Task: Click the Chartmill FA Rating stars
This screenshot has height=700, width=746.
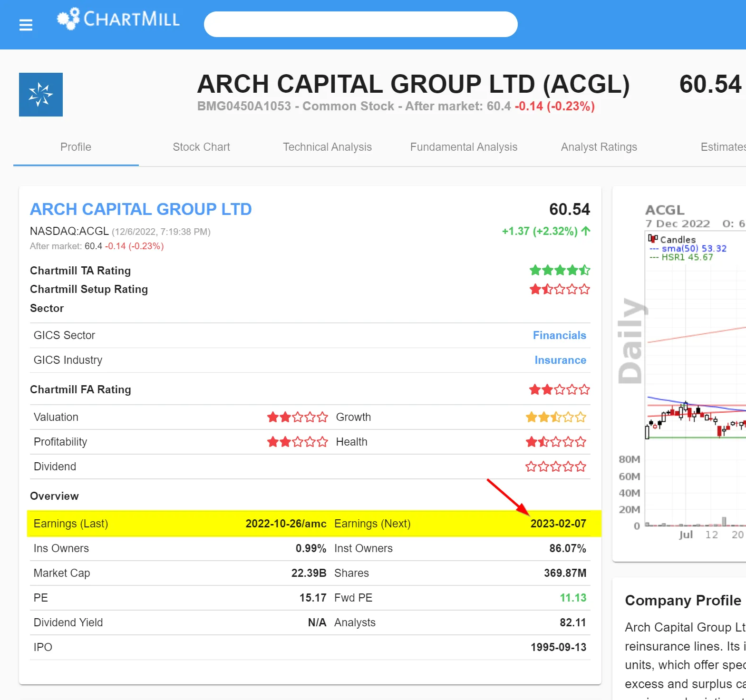Action: pyautogui.click(x=560, y=389)
